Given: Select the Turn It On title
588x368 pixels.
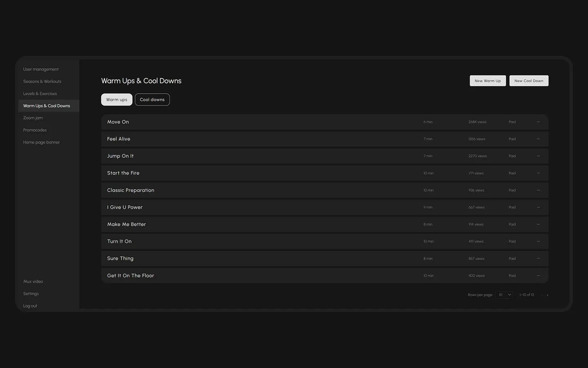Looking at the screenshot, I should click(119, 241).
